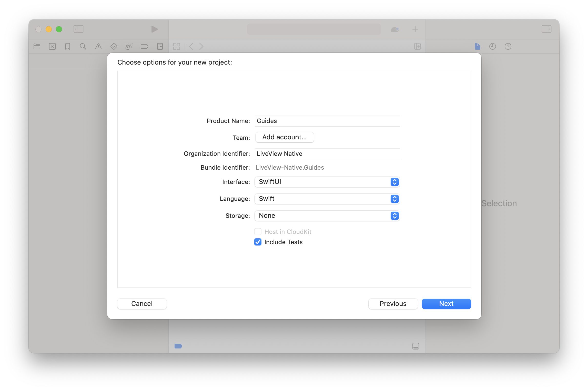The image size is (588, 391).
Task: Click the Previous button to go back
Action: tap(392, 304)
